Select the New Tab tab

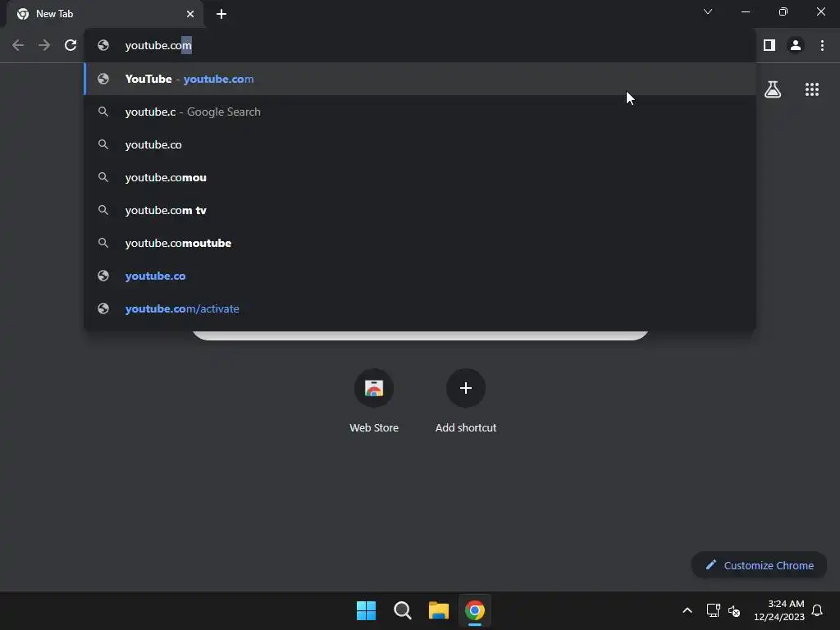105,14
